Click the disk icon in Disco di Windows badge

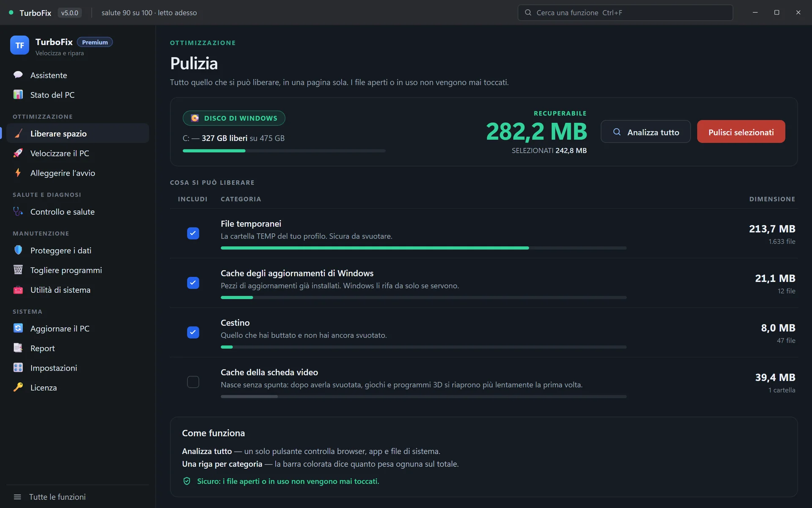point(195,118)
